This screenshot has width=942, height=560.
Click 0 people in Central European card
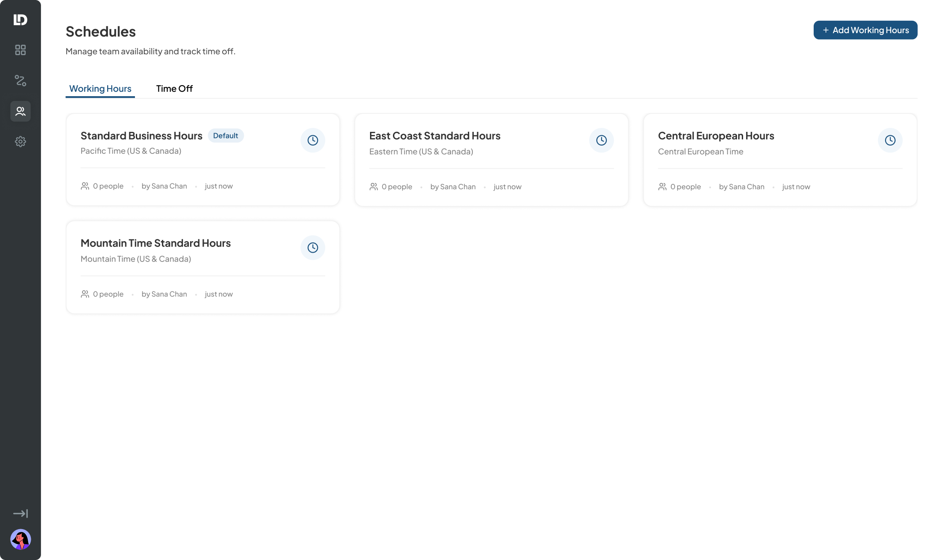(686, 187)
